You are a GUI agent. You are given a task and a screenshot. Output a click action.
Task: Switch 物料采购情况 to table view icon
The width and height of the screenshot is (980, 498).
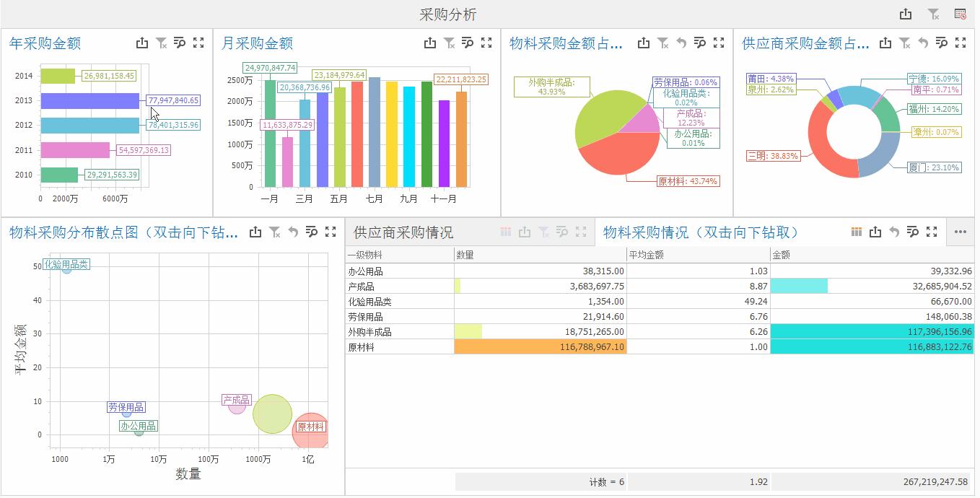(x=857, y=232)
